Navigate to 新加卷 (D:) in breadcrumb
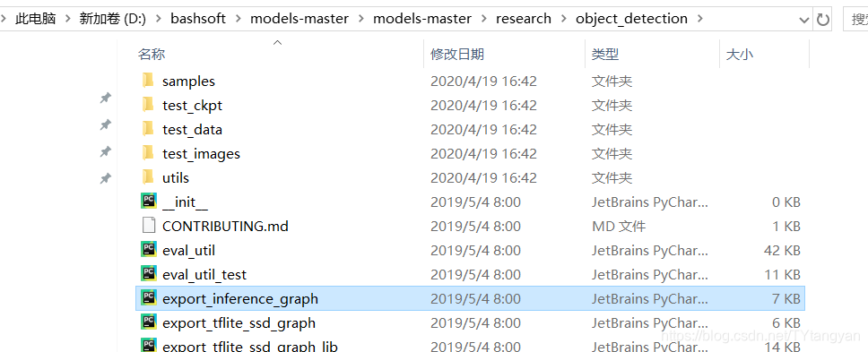The width and height of the screenshot is (868, 352). pos(113,19)
